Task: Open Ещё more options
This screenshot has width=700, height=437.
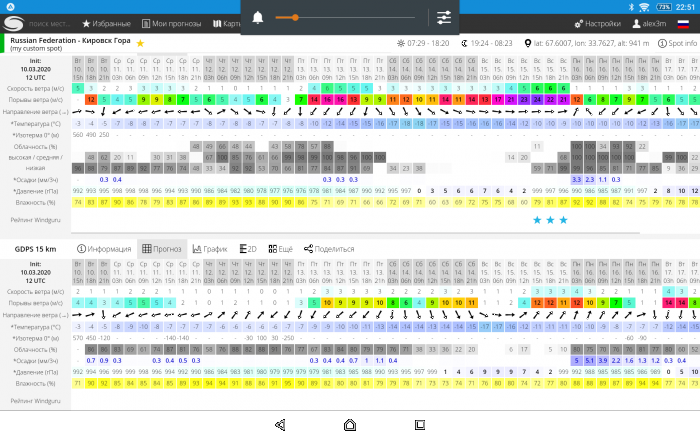Action: click(280, 249)
